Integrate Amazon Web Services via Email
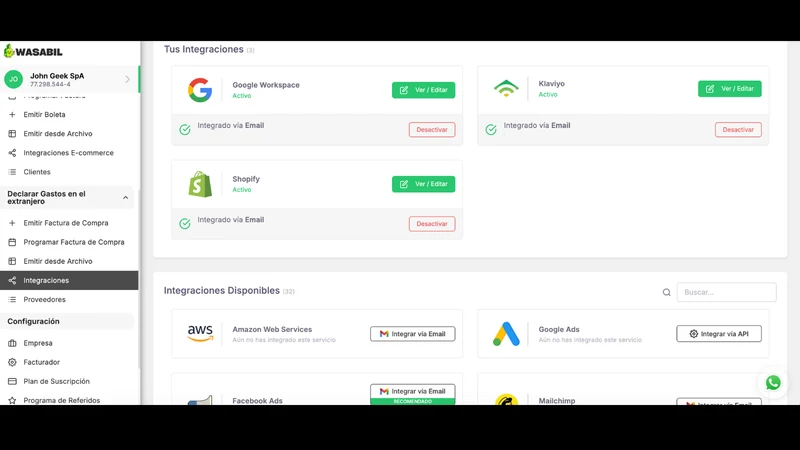 pyautogui.click(x=413, y=334)
